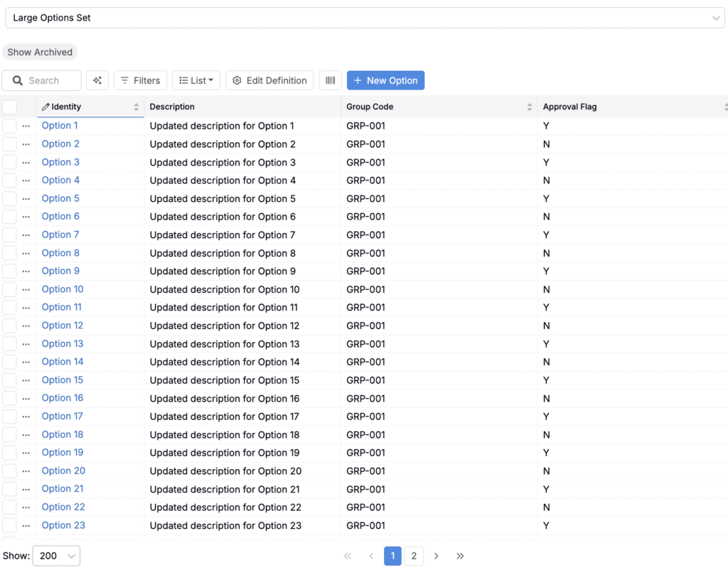Open the Option 9 link
Image resolution: width=728 pixels, height=570 pixels.
pyautogui.click(x=60, y=271)
